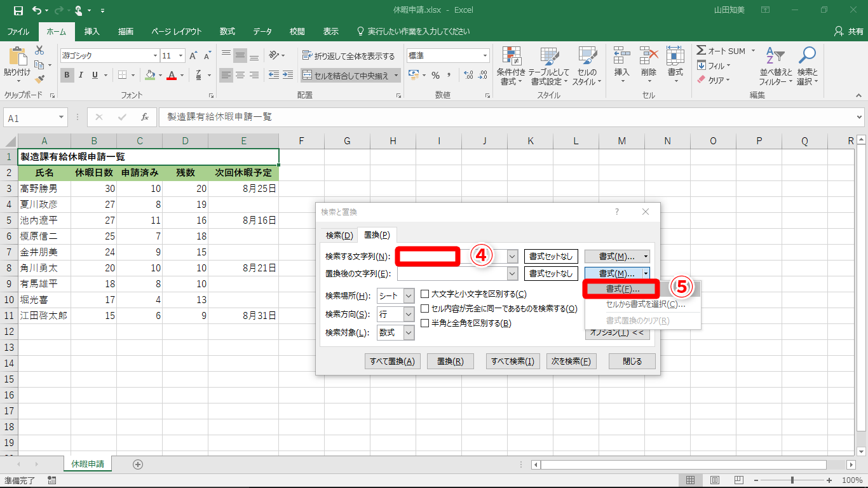Click the paste (貼り付け) clipboard icon
This screenshot has height=488, width=868.
click(17, 57)
